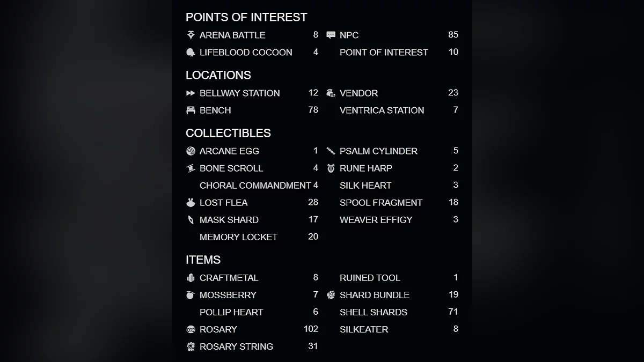Screen dimensions: 644x362
Task: Click the Mask Shard icon
Action: click(x=191, y=219)
